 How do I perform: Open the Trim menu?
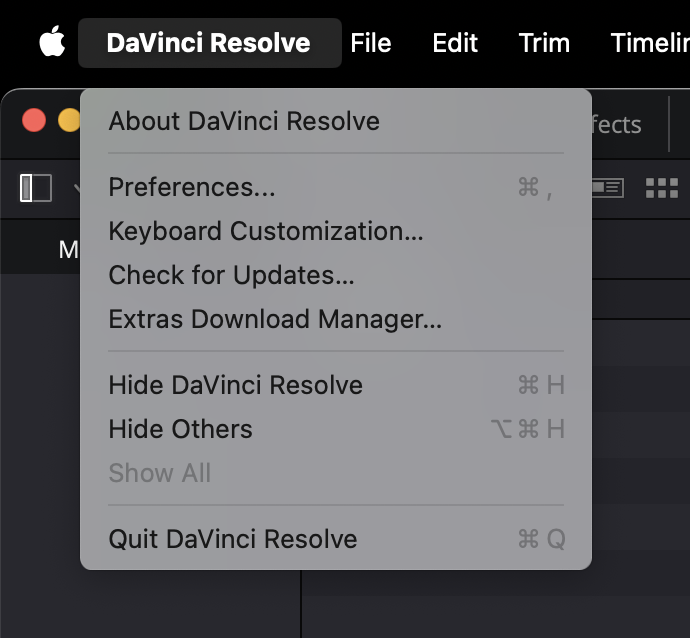544,43
